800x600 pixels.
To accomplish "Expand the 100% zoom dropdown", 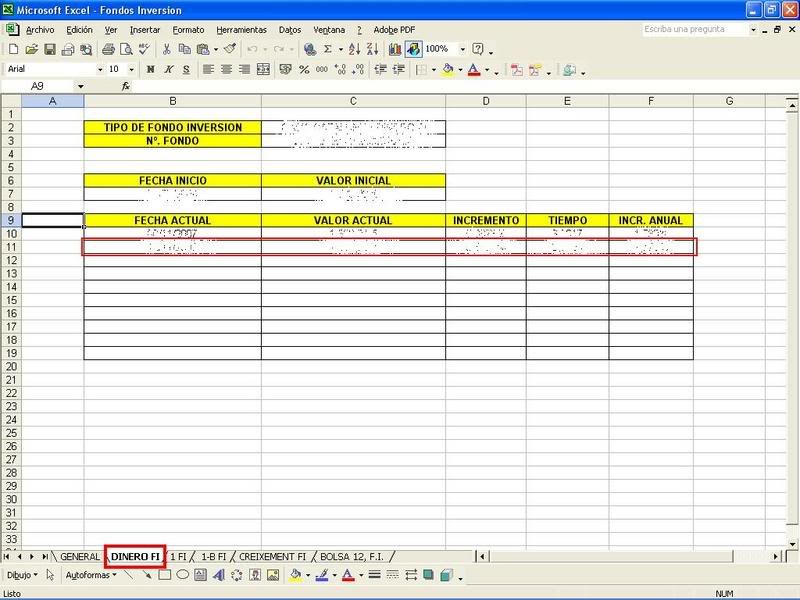I will [463, 49].
